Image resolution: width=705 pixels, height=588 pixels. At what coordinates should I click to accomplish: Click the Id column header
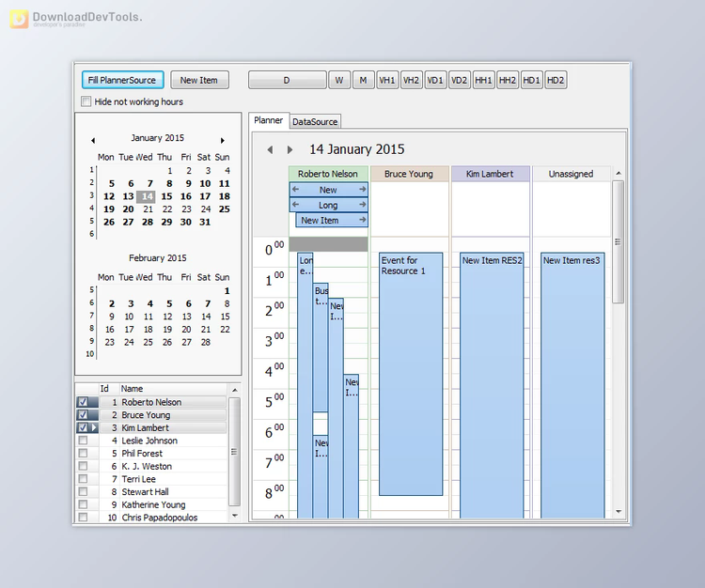pyautogui.click(x=109, y=389)
